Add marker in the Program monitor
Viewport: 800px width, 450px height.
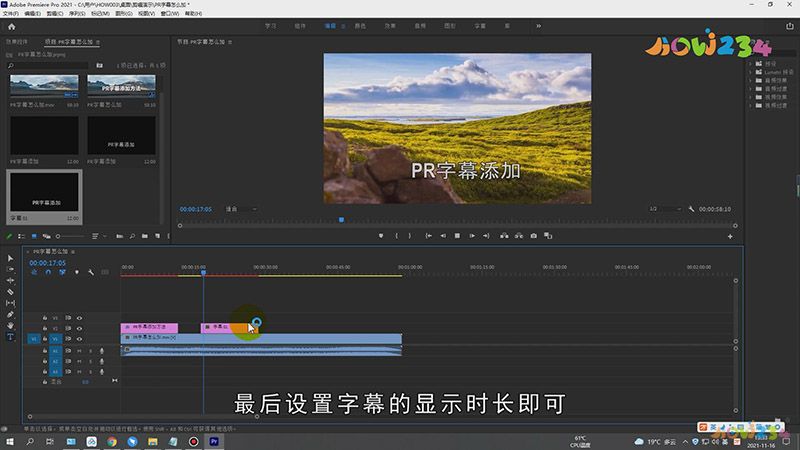click(381, 236)
